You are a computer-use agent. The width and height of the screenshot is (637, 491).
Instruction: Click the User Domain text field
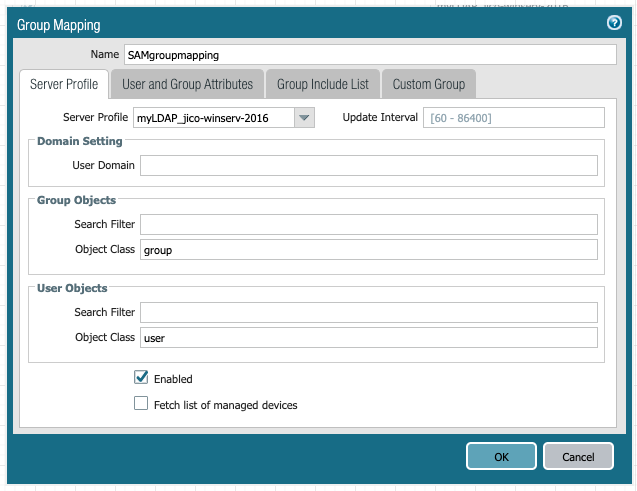point(368,165)
